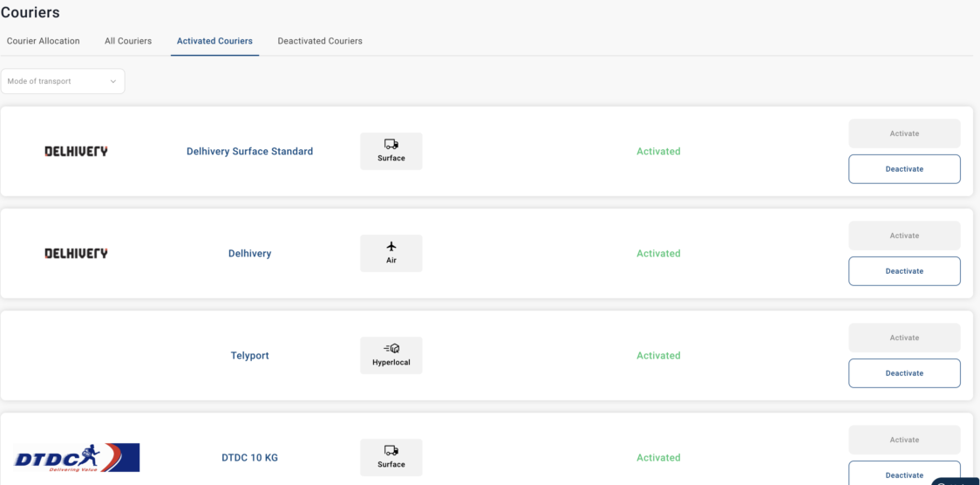Open the Delhivery air courier link
The width and height of the screenshot is (980, 485).
coord(250,254)
